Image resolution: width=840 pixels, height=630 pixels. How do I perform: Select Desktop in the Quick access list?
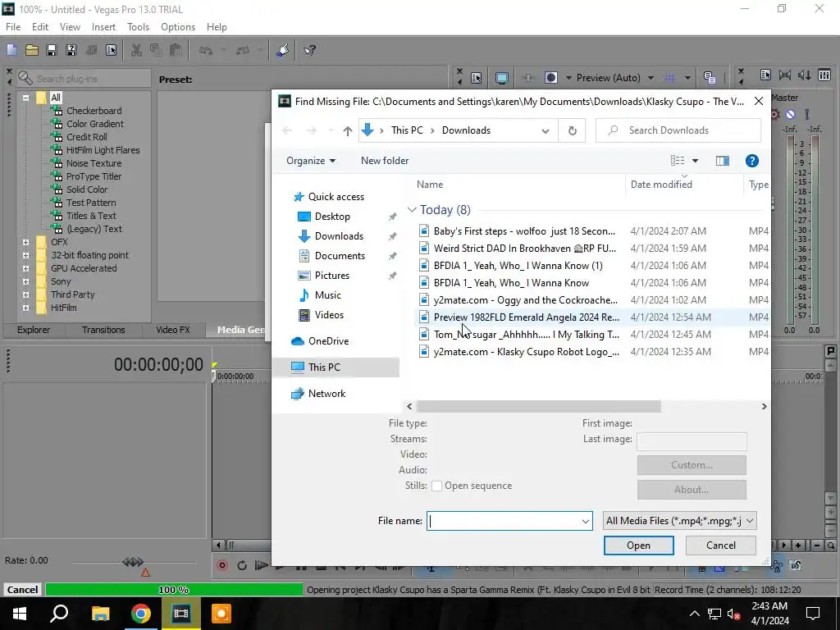(x=332, y=217)
